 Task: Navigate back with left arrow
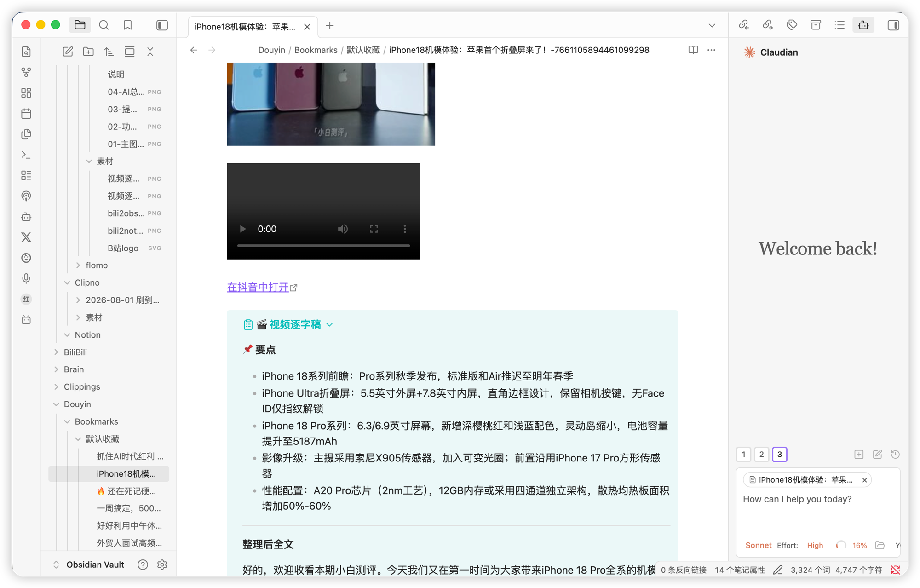[194, 50]
